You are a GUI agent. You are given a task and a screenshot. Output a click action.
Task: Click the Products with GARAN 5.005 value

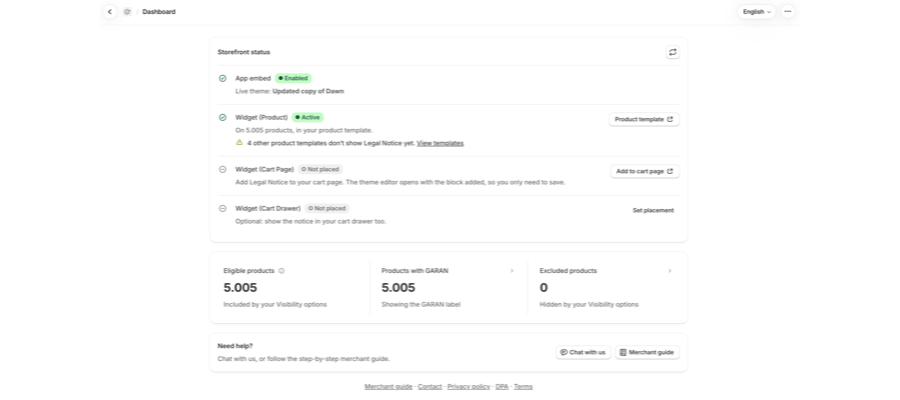click(x=398, y=288)
